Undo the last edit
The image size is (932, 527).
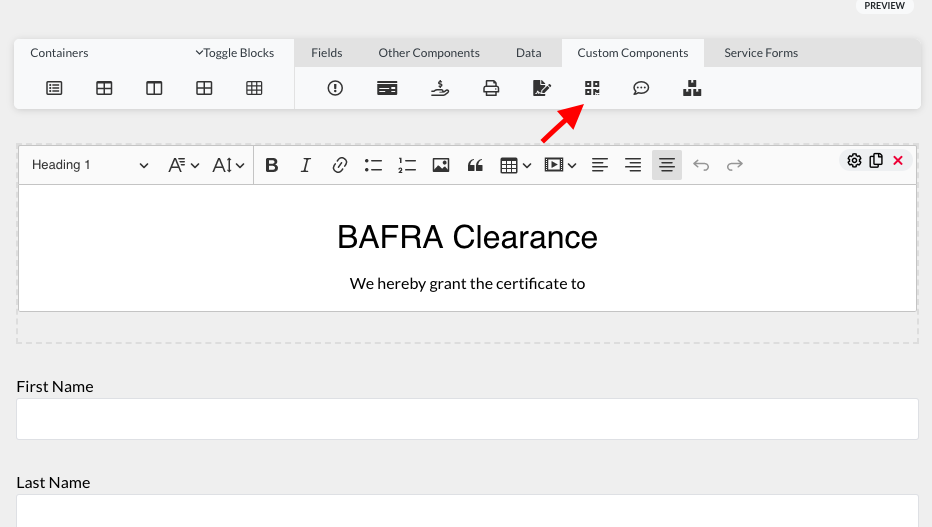pyautogui.click(x=701, y=165)
